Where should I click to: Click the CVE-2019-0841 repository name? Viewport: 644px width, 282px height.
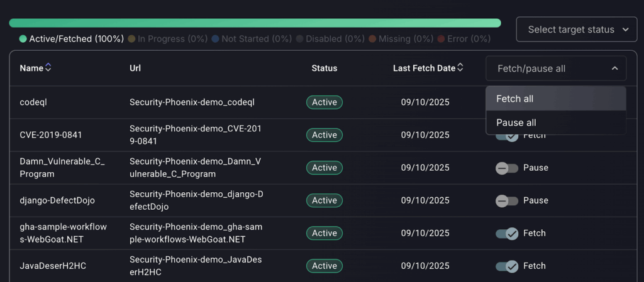pyautogui.click(x=51, y=135)
